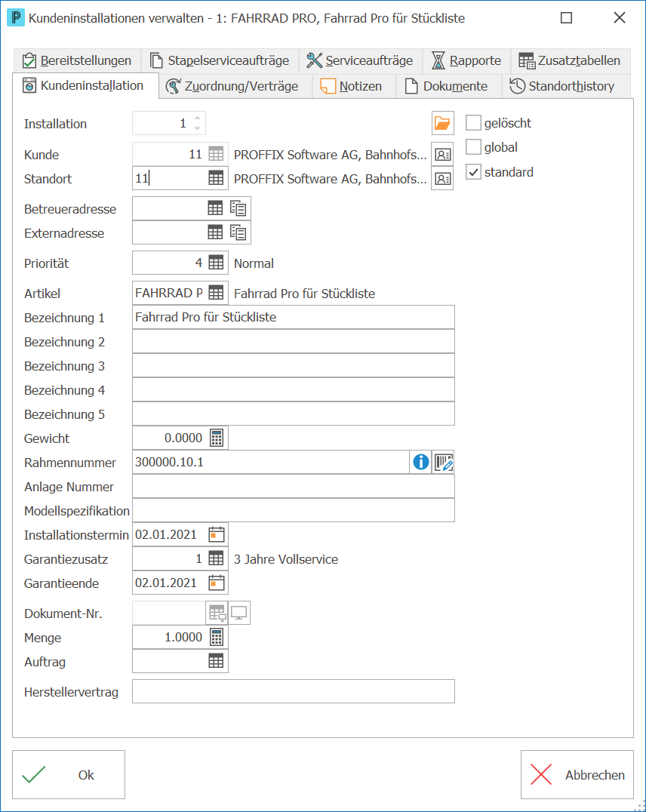The height and width of the screenshot is (812, 646).
Task: Open the Priorität lookup table icon
Action: 216,263
